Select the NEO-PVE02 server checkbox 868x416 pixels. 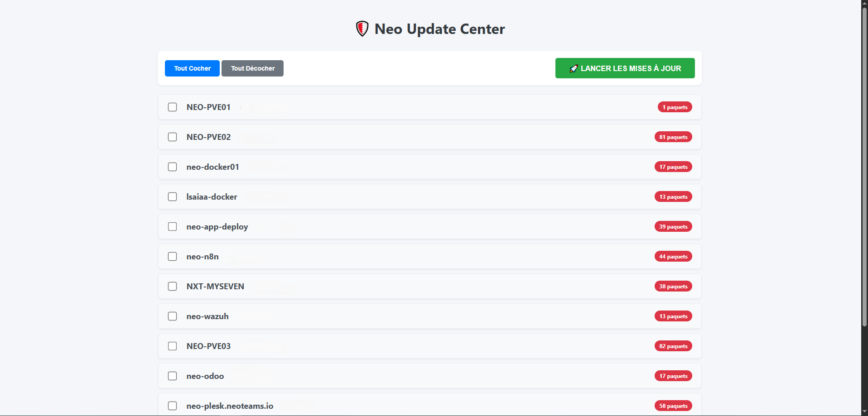click(173, 137)
